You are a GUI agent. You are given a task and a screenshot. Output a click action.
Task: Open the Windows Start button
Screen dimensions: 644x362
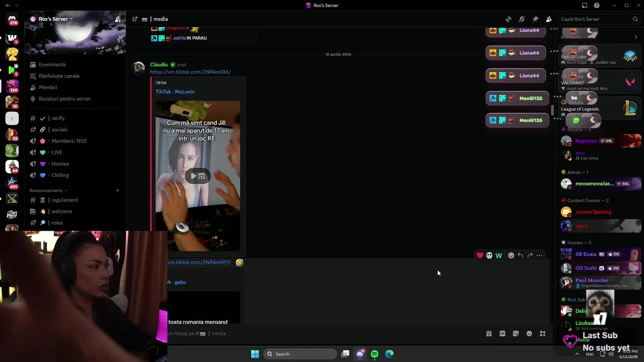255,354
